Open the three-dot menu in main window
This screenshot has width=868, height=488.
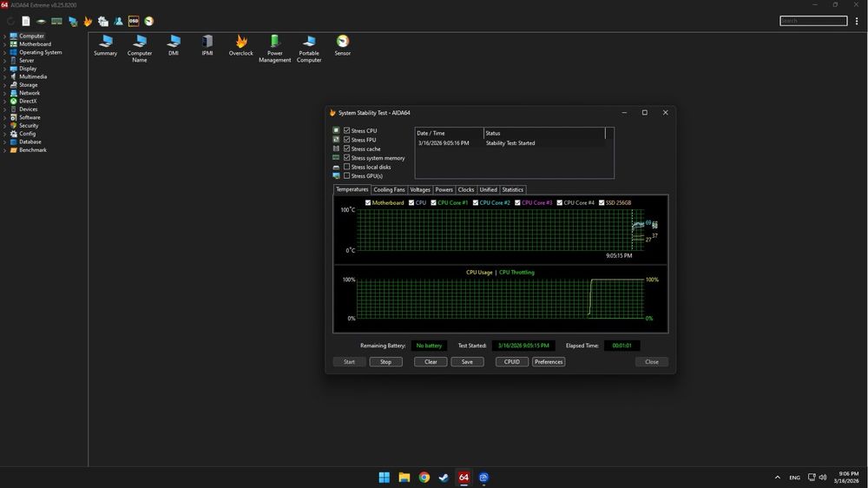857,21
